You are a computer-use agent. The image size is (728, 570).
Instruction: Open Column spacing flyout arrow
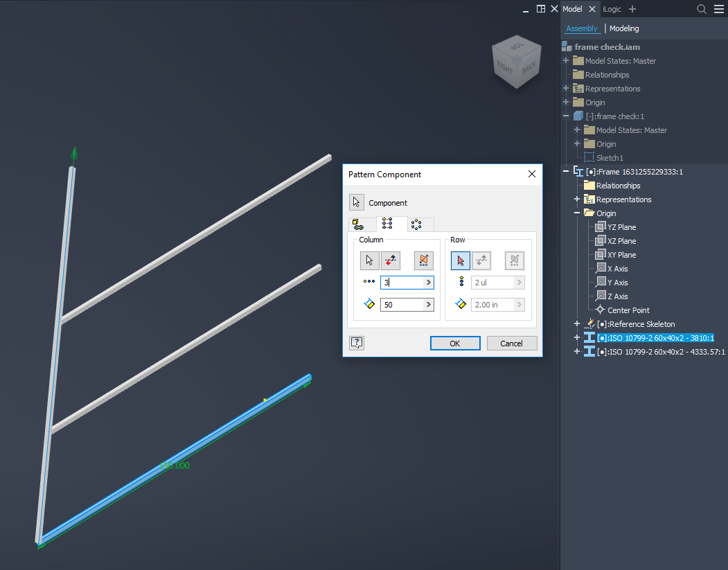click(429, 305)
